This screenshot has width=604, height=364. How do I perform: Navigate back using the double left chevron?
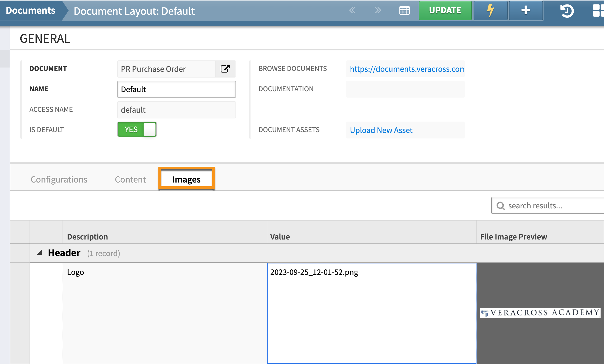tap(352, 11)
